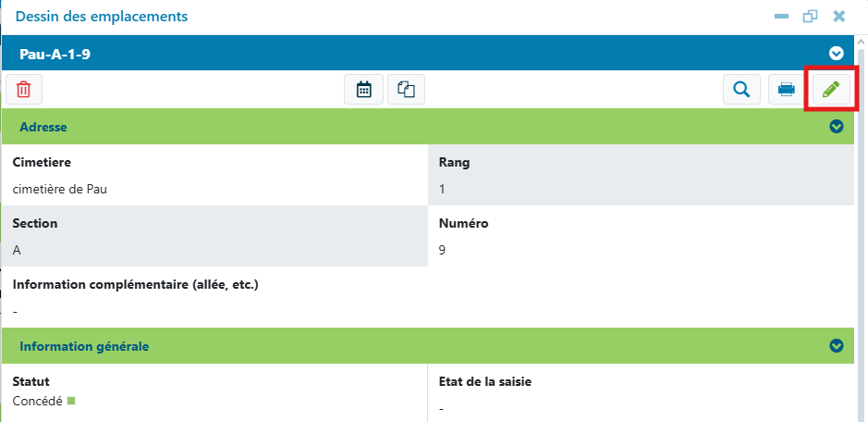Click the 'Pau-A-1-9' title text
The width and height of the screenshot is (868, 422).
pos(55,54)
